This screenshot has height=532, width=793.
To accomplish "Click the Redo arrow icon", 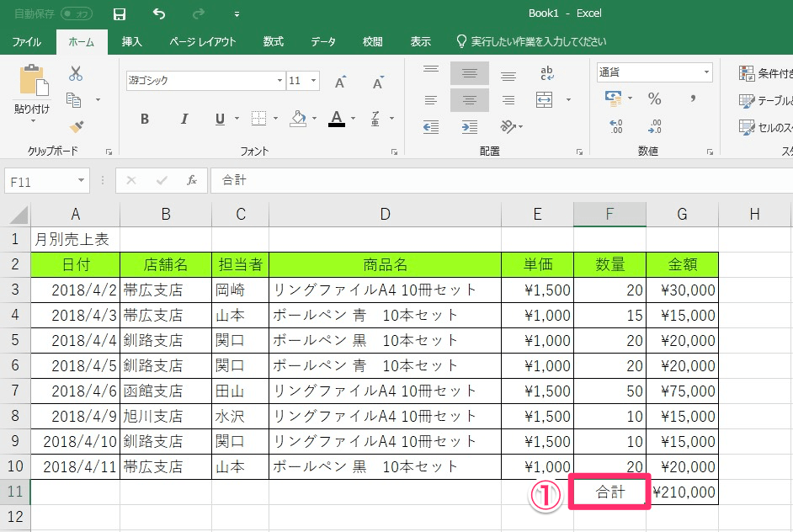I will pyautogui.click(x=199, y=14).
